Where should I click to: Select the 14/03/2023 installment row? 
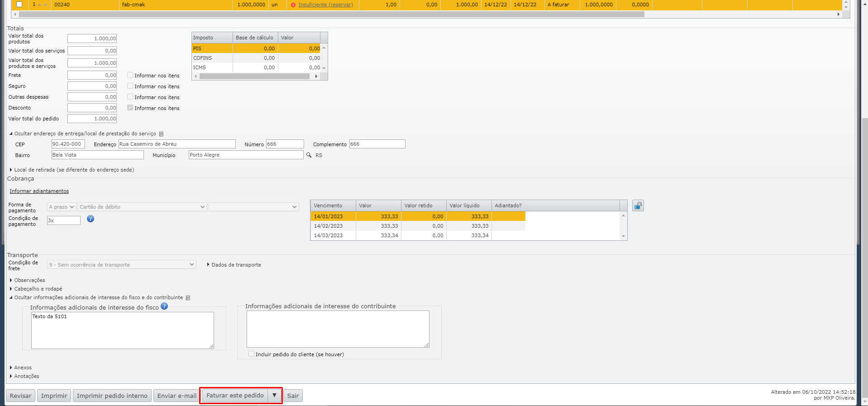[418, 235]
